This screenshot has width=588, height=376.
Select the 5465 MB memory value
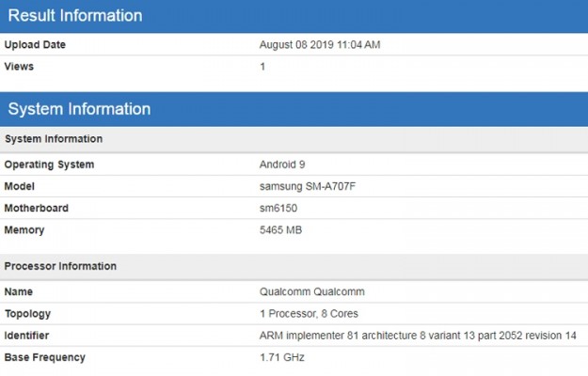click(281, 230)
